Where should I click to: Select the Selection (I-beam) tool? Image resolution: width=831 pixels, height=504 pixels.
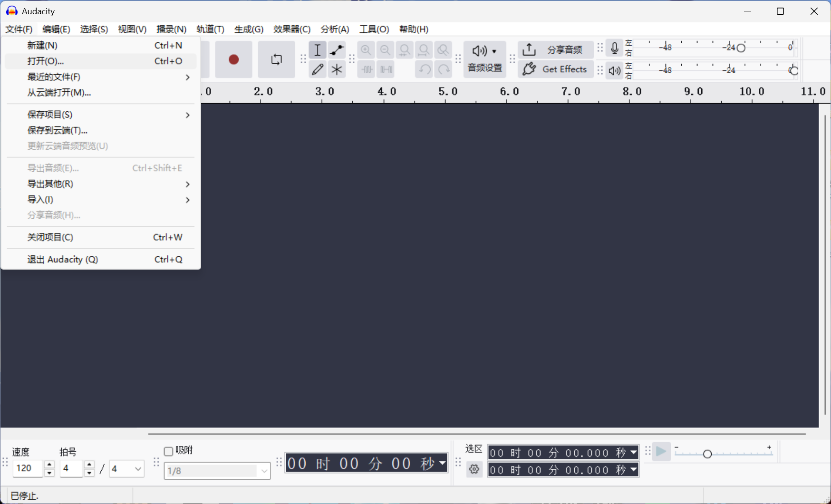[318, 50]
